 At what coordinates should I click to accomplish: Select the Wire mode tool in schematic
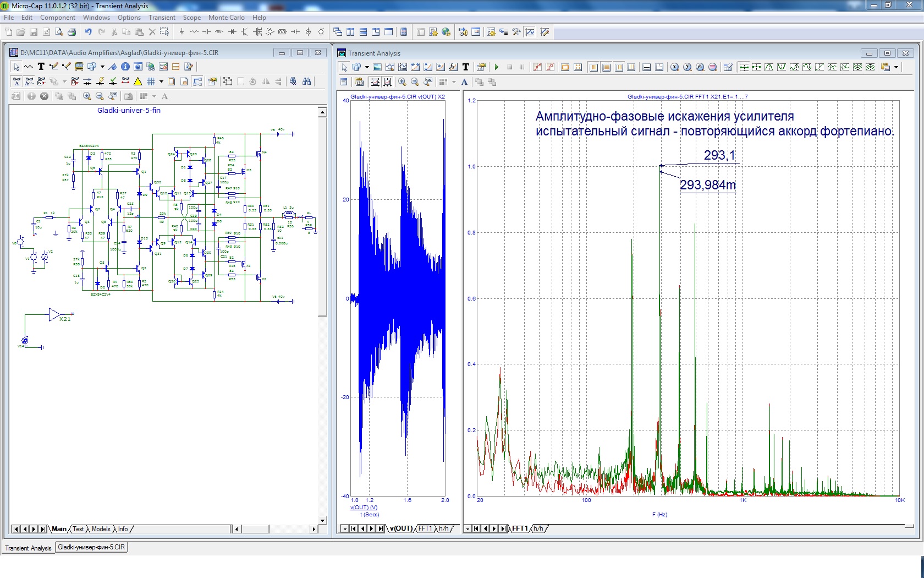pyautogui.click(x=54, y=67)
